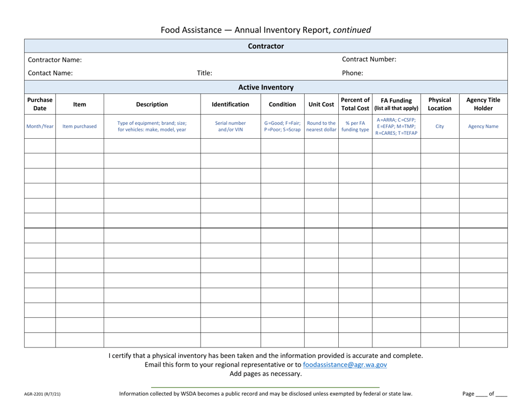This screenshot has height=410, width=532.
Task: Open the foodassistance@agr.wa.gov email link
Action: [x=344, y=364]
